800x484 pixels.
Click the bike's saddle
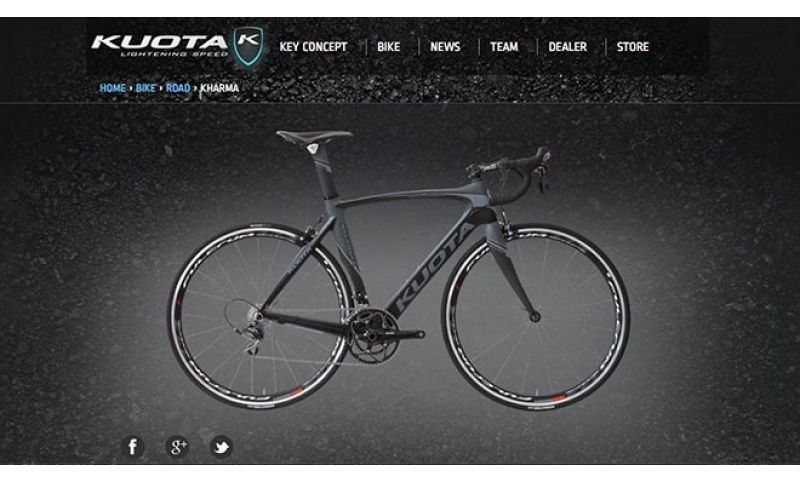pyautogui.click(x=314, y=136)
